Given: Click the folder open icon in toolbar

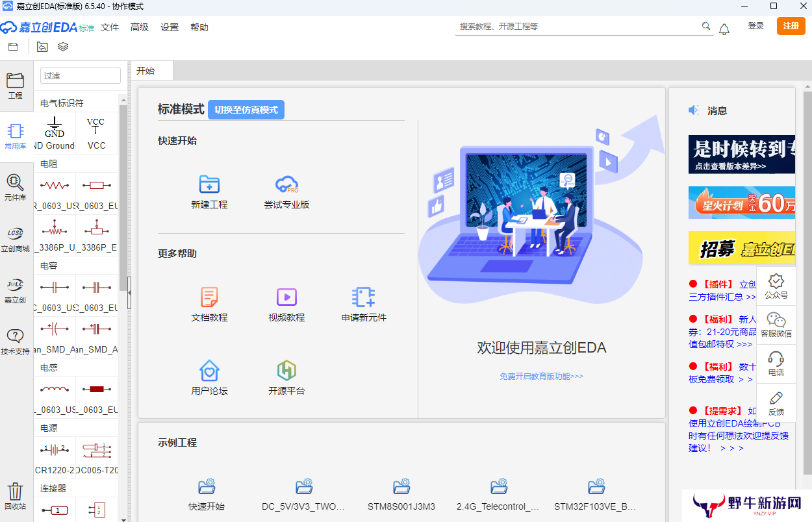Looking at the screenshot, I should pos(12,47).
